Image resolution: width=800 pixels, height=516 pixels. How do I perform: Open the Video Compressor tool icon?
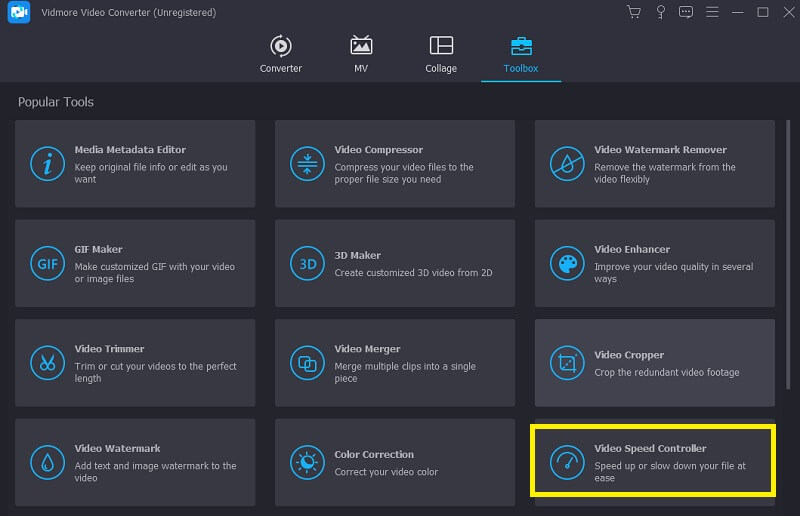pos(307,164)
